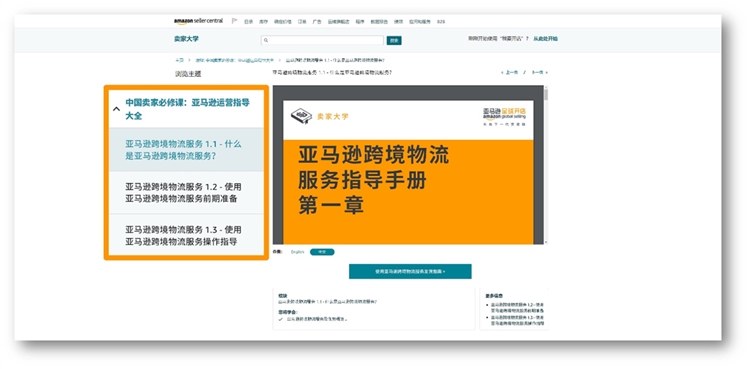Open the 确定价格 menu
This screenshot has height=369, width=750.
pyautogui.click(x=282, y=22)
